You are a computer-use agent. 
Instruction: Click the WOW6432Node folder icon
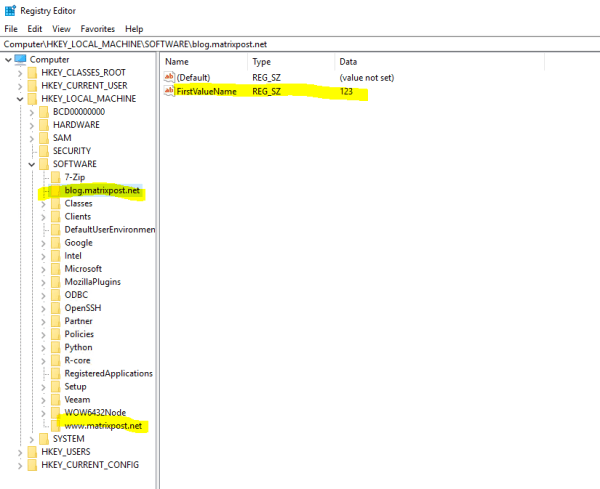point(56,412)
